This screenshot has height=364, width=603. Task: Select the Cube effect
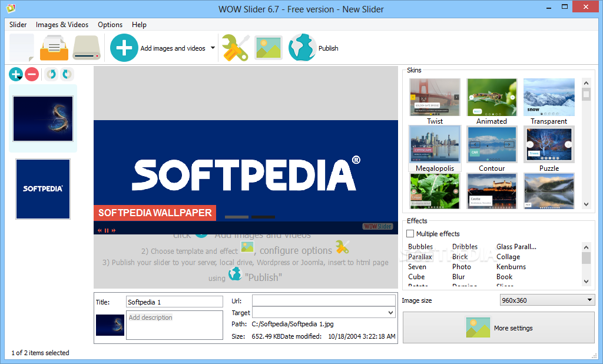coord(416,277)
